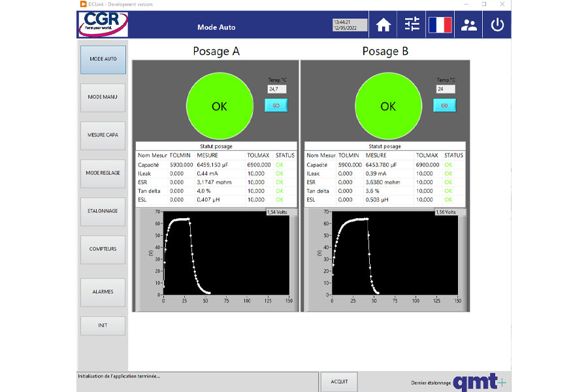The height and width of the screenshot is (392, 588).
Task: Click the qmt logo at bottom right
Action: point(479,382)
